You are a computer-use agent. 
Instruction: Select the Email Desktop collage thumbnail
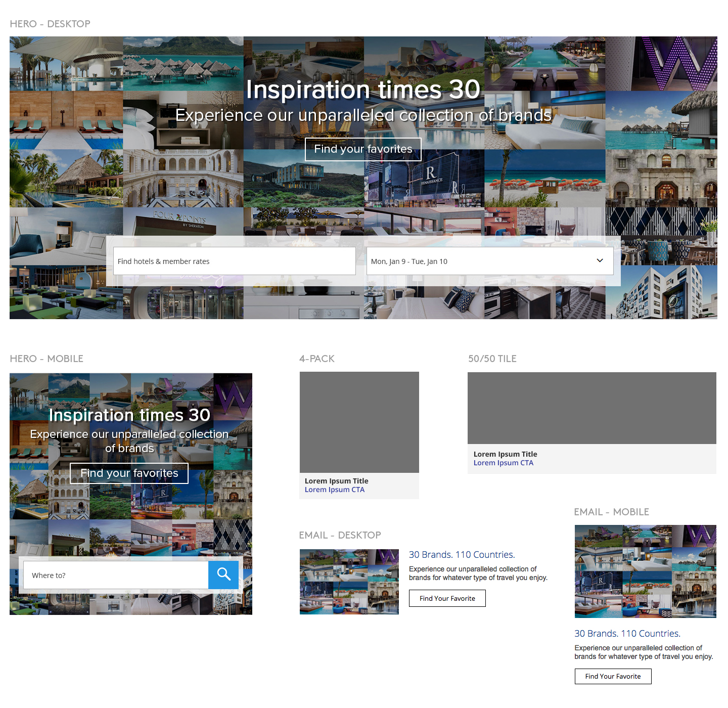point(349,582)
